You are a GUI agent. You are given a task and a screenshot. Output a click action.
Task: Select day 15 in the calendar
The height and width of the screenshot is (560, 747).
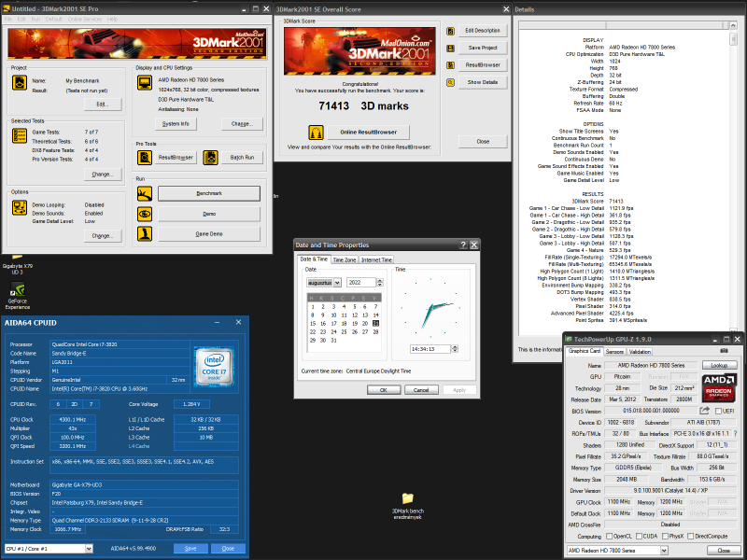(x=313, y=323)
